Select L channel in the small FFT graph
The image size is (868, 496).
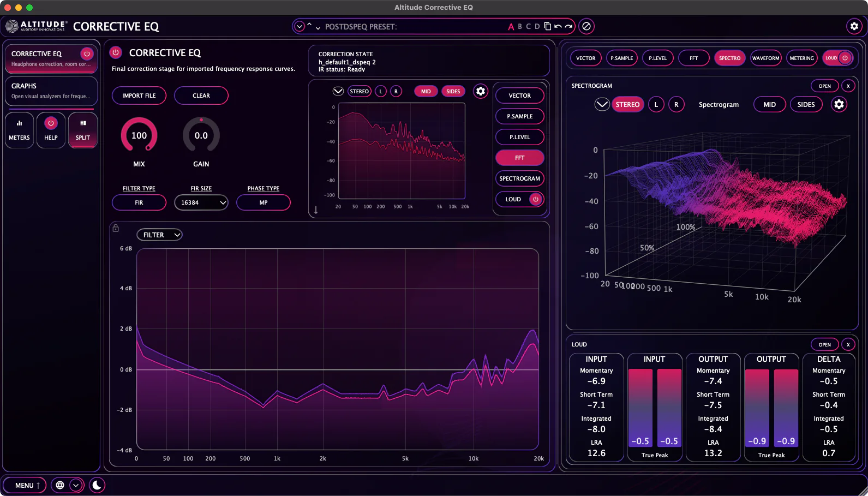[381, 91]
